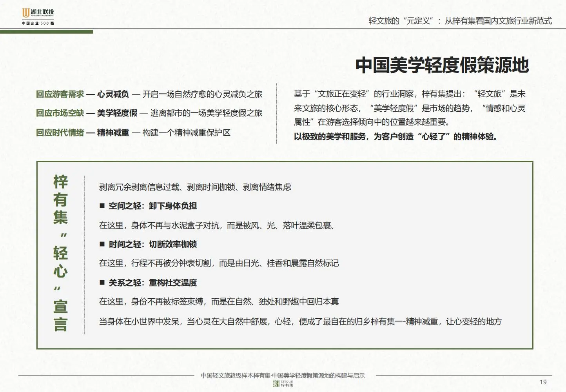
Task: Select the line 开启一场自然疗愈的心灵减负之旅
Action: coord(202,94)
